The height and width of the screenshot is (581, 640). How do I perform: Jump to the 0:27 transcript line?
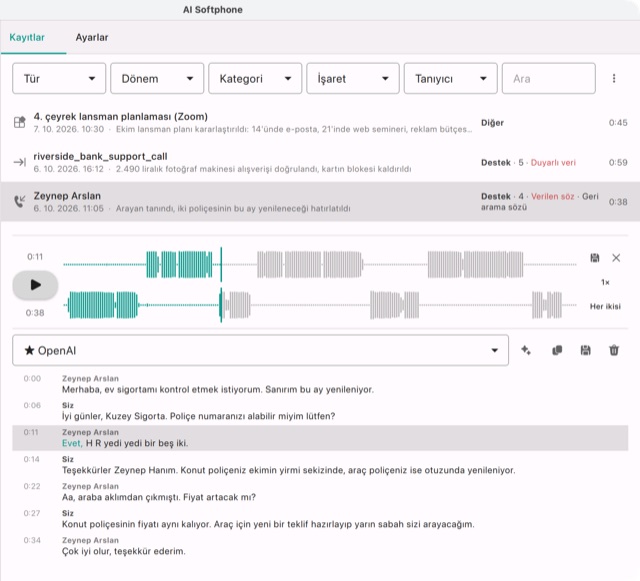point(320,519)
